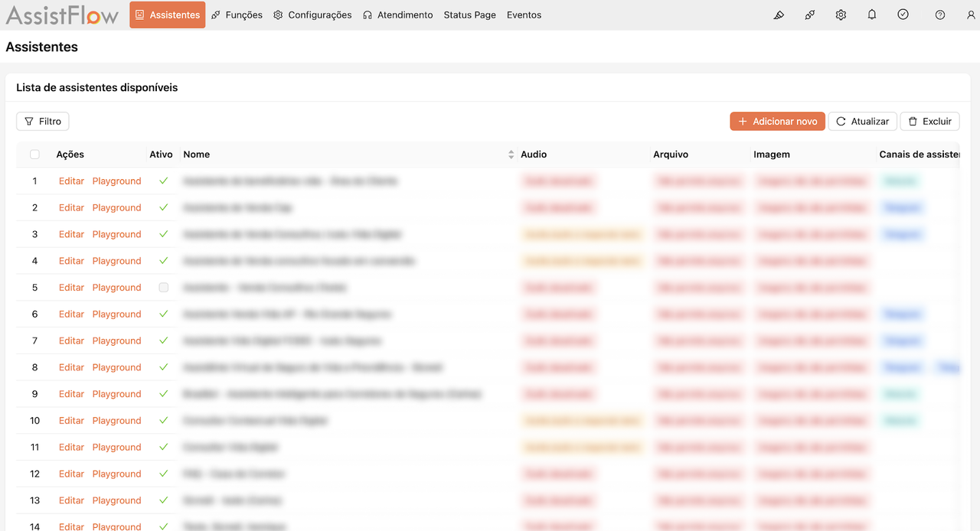980x531 pixels.
Task: Open Playground for row 7
Action: coord(116,340)
